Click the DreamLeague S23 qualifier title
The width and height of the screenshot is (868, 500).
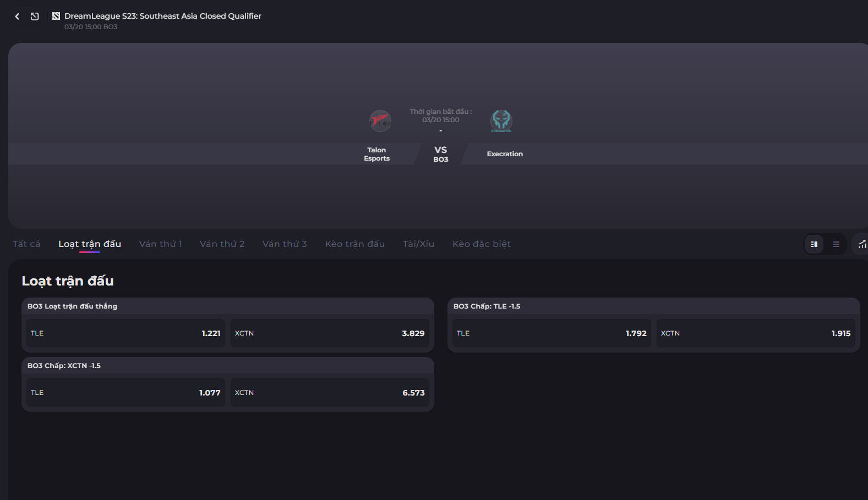pos(163,16)
